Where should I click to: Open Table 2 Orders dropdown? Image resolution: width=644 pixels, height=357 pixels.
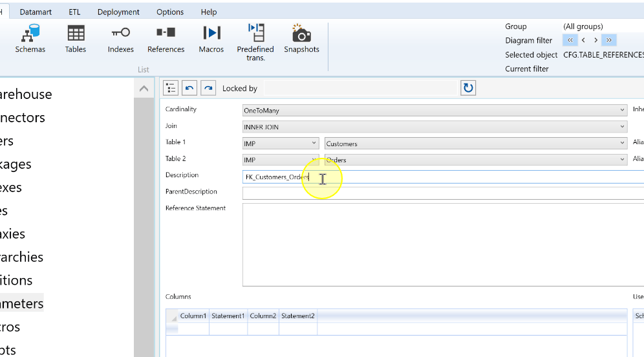(476, 159)
